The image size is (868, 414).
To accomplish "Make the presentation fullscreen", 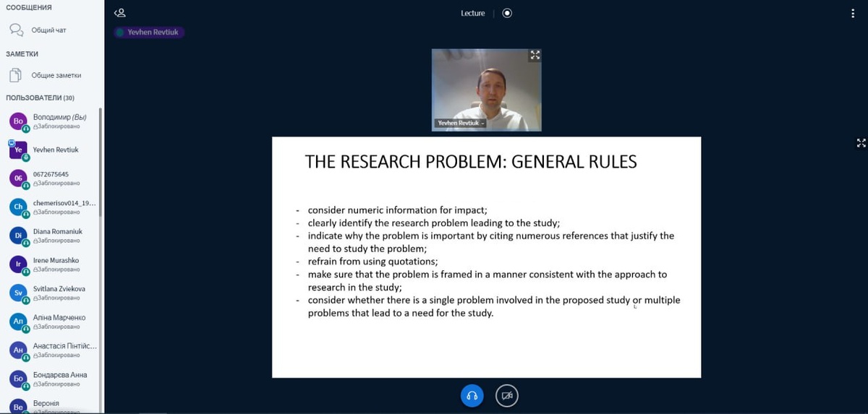I will coord(861,143).
